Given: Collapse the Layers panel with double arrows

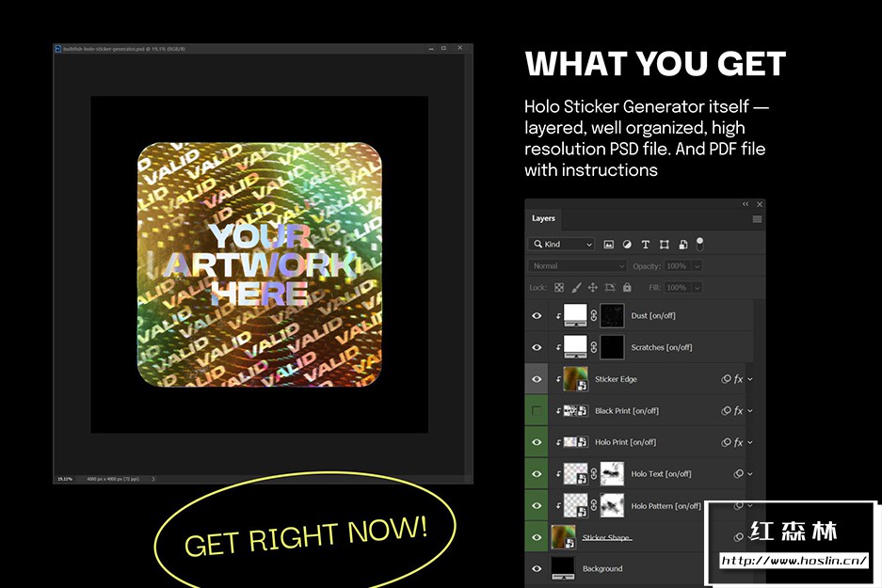Looking at the screenshot, I should click(746, 204).
